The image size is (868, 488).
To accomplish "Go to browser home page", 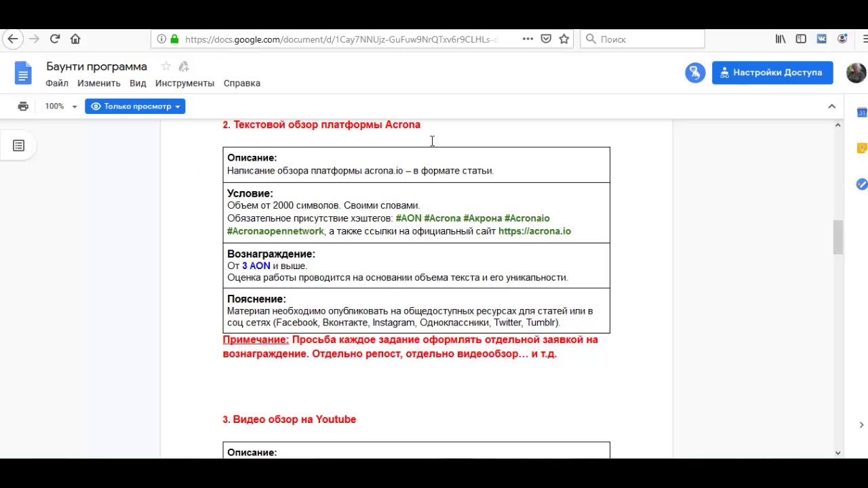I will coord(75,39).
